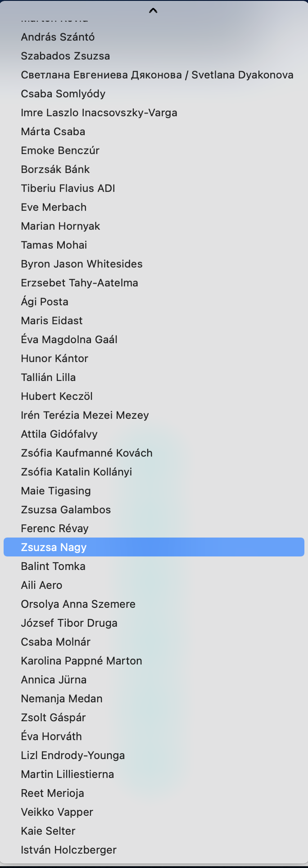
Task: Select Lizl Endrody-Younga from the list
Action: click(x=73, y=755)
